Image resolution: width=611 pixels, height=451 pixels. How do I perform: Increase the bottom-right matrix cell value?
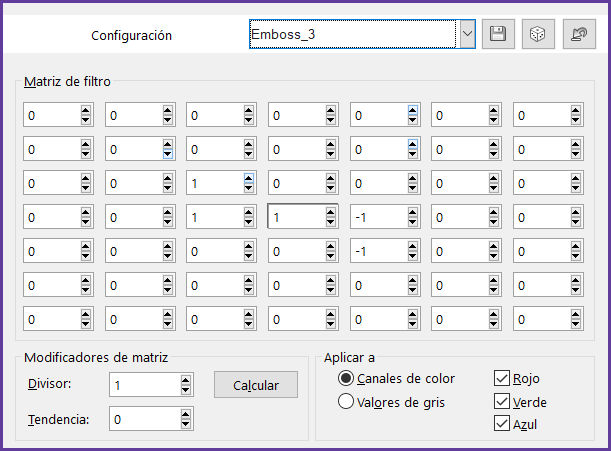(x=576, y=315)
